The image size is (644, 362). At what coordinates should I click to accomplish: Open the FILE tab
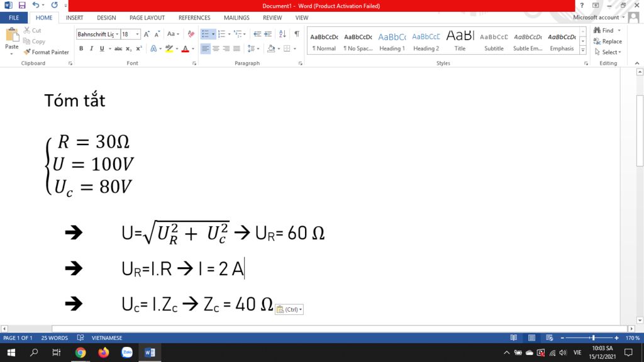coord(14,18)
